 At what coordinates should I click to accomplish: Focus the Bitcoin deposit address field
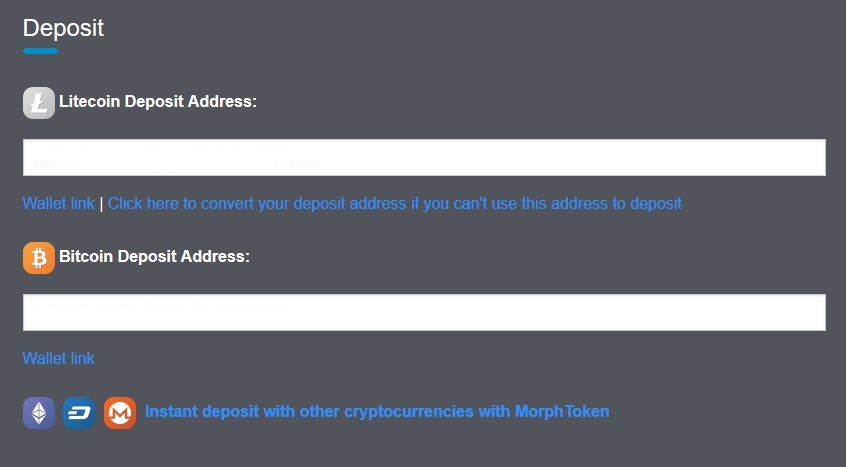point(424,312)
